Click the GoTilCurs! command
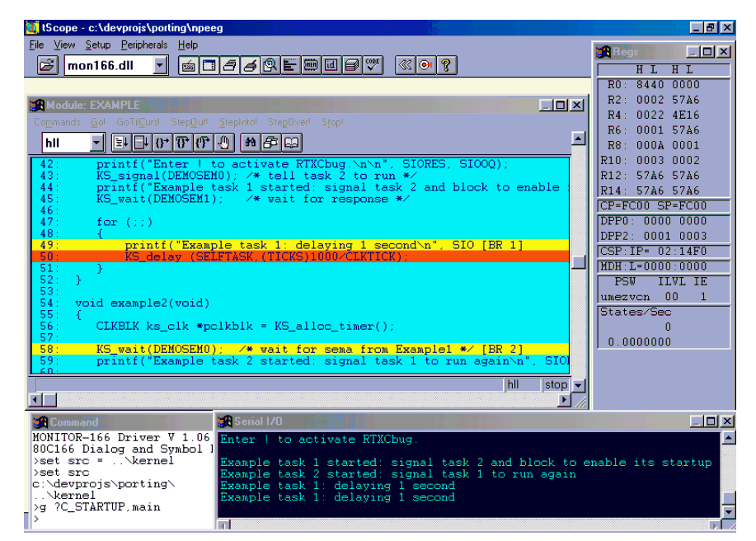 click(139, 122)
